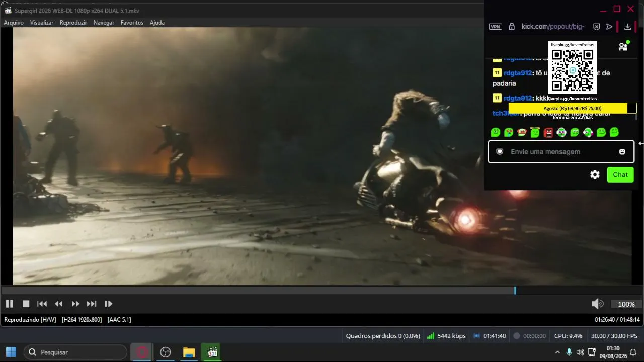644x362 pixels.
Task: Click the '01:26:40 / 01:48:14' time counter
Action: (x=617, y=319)
